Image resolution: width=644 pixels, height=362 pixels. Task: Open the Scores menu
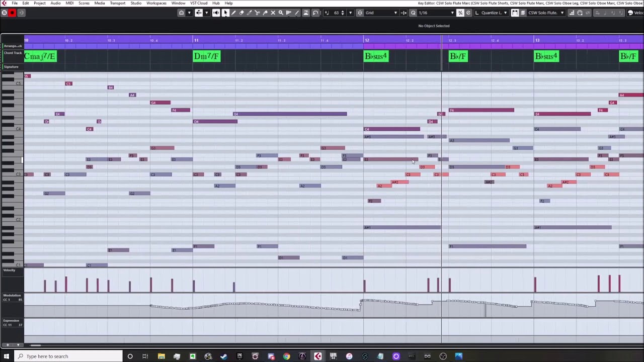pyautogui.click(x=84, y=3)
